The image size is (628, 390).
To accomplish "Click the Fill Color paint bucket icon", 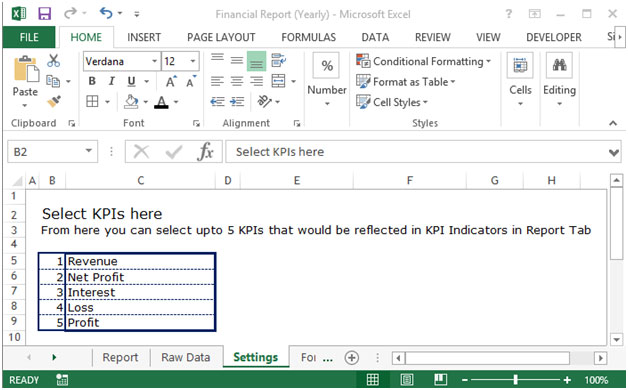I will point(131,102).
